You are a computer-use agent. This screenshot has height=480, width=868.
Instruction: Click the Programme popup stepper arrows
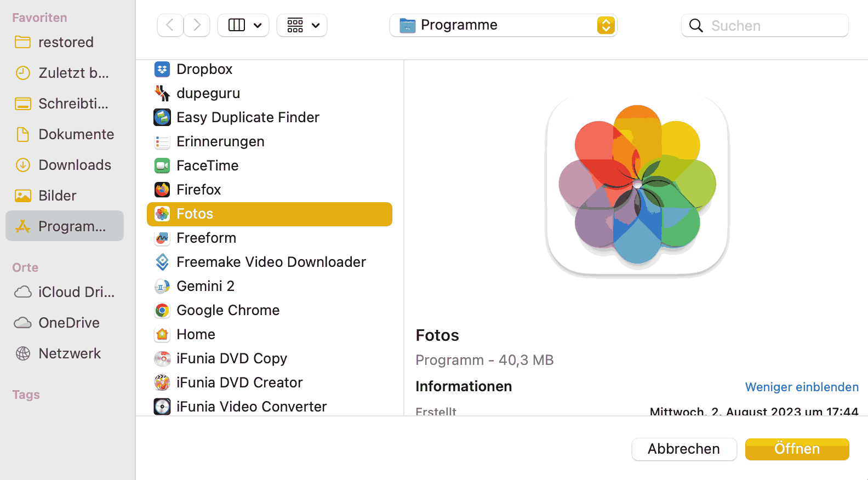606,25
